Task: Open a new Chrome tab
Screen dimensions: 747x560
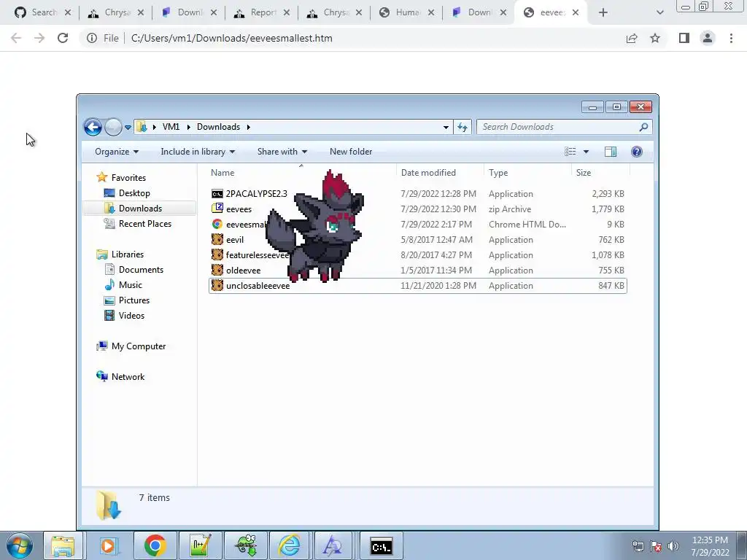Action: coord(603,12)
